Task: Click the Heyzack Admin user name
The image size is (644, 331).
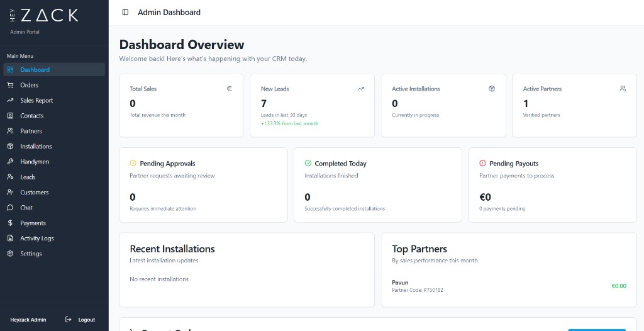Action: [28, 320]
